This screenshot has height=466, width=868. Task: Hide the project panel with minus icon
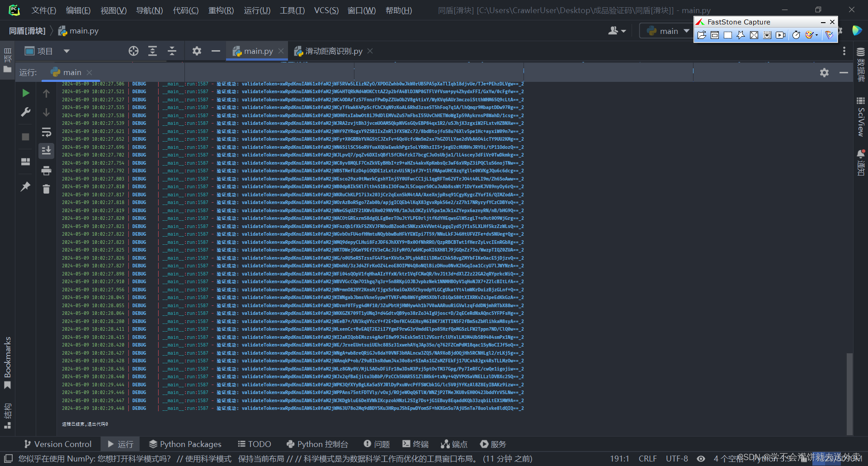click(x=216, y=51)
